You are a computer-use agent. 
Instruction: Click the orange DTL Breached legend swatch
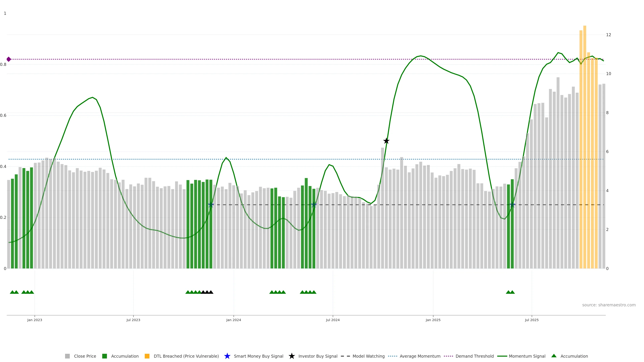coord(147,356)
